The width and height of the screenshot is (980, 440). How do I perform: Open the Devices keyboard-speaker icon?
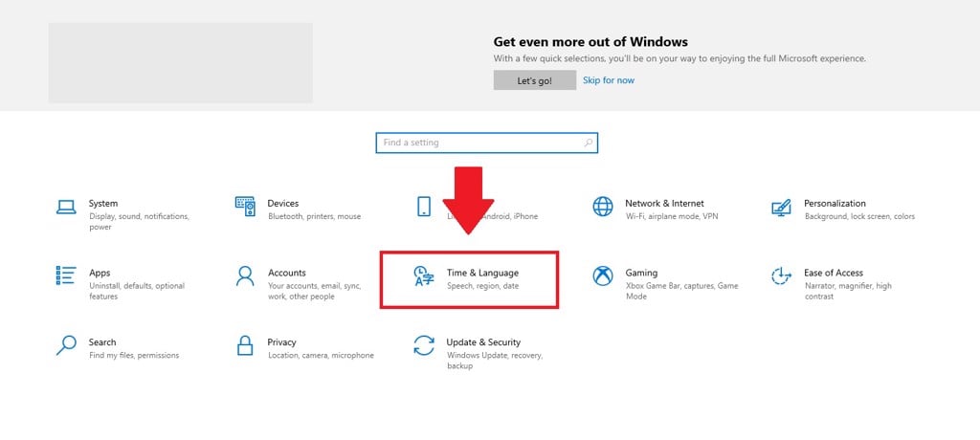click(245, 207)
